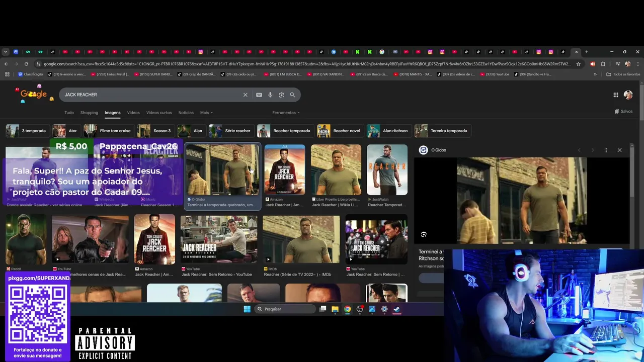This screenshot has width=644, height=362.
Task: Clear the JACK REACHER search text with X
Action: [246, 95]
